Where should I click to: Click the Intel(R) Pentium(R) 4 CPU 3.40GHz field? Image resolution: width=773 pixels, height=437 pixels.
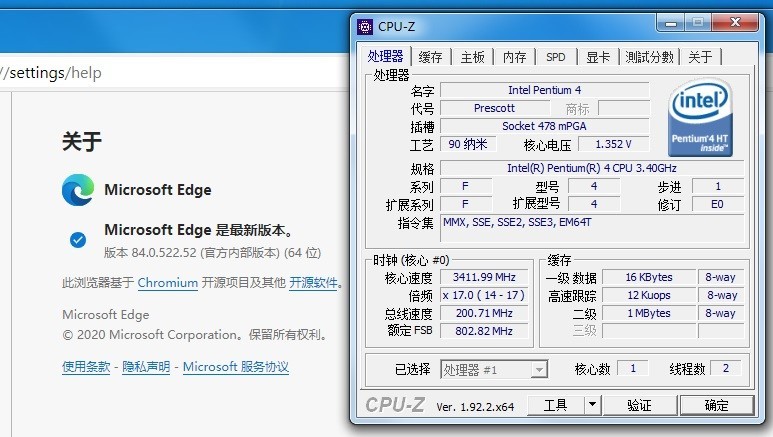[592, 168]
